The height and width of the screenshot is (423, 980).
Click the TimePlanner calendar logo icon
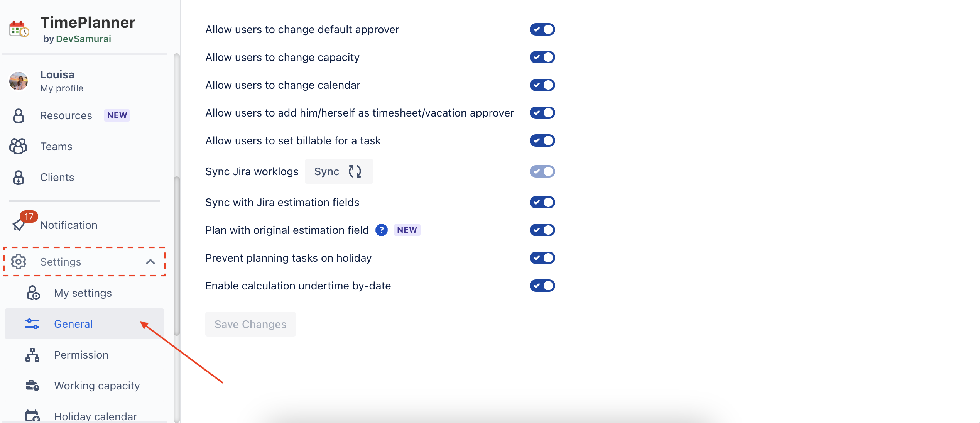point(19,29)
